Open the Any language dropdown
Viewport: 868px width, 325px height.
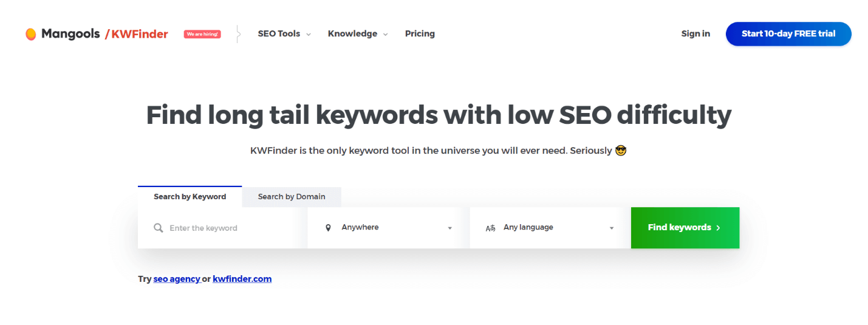click(x=550, y=228)
